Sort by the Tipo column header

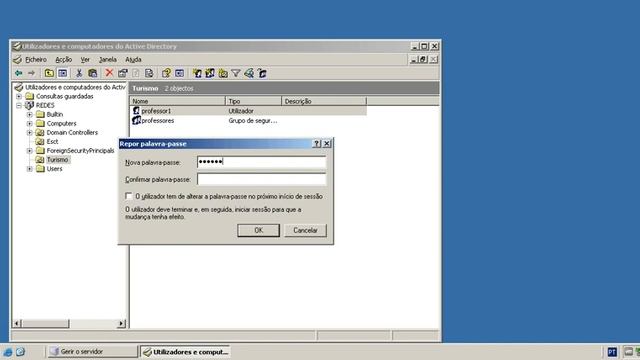(253, 101)
